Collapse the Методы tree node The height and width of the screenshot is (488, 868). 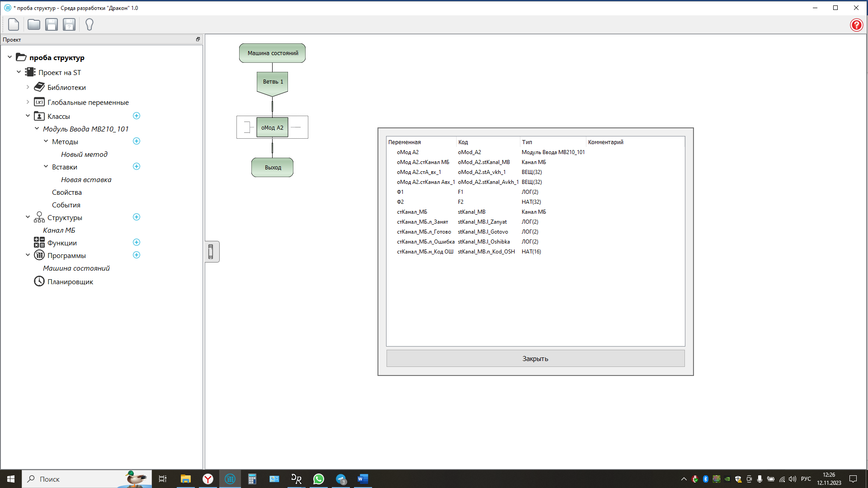pyautogui.click(x=46, y=141)
